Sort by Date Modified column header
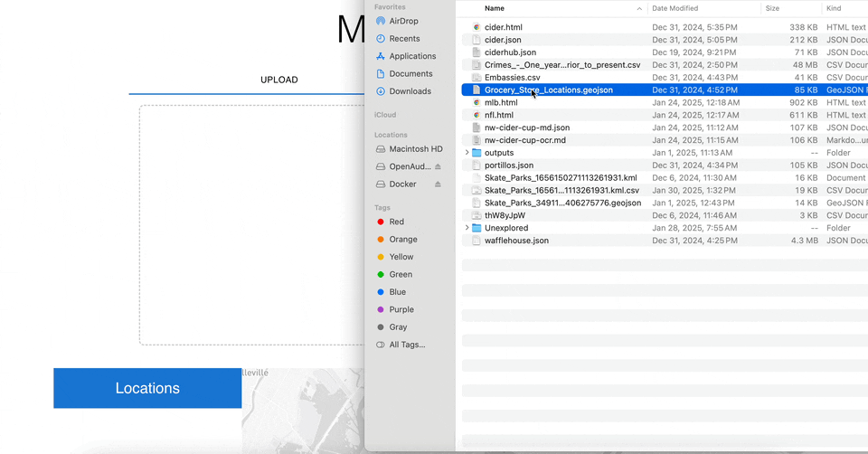Viewport: 868px width, 454px height. pos(675,8)
